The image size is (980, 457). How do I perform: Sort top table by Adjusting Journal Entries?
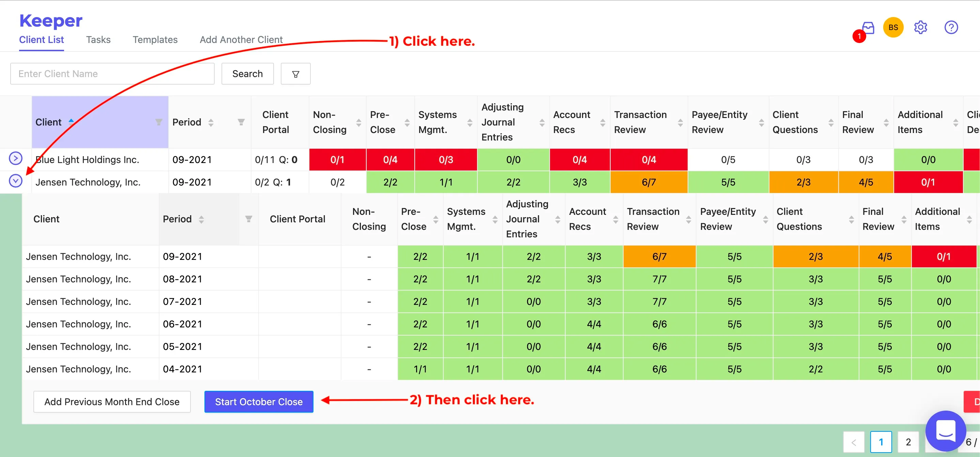(542, 123)
